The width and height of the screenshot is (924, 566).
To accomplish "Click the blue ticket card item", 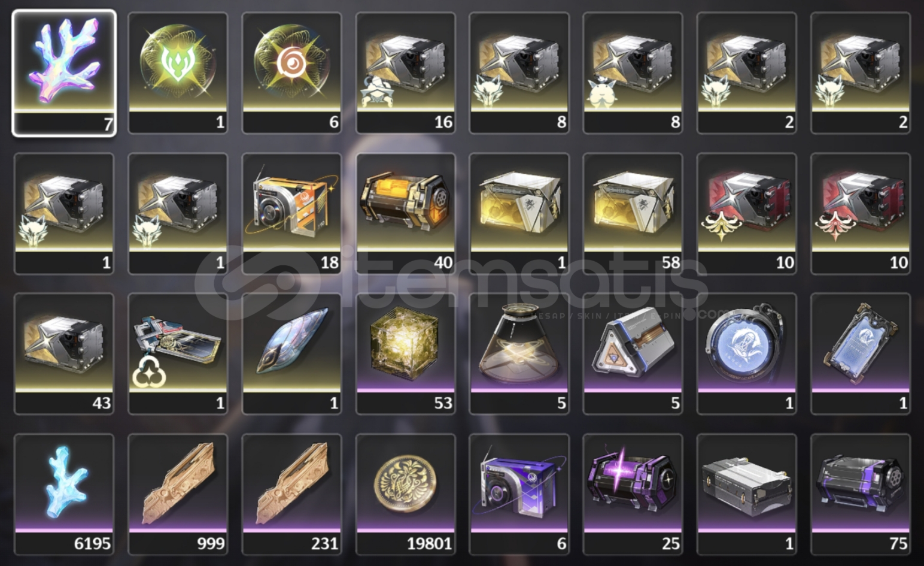I will click(x=861, y=354).
